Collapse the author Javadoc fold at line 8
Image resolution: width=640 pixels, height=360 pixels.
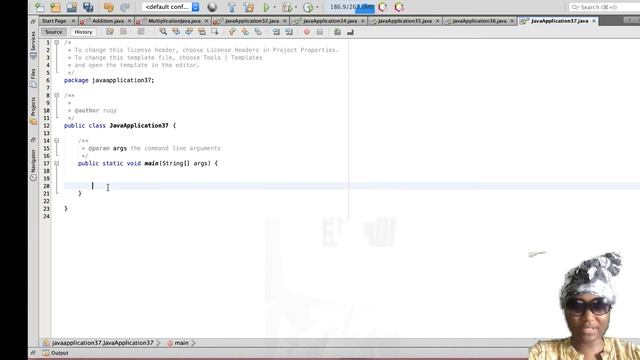coord(57,95)
